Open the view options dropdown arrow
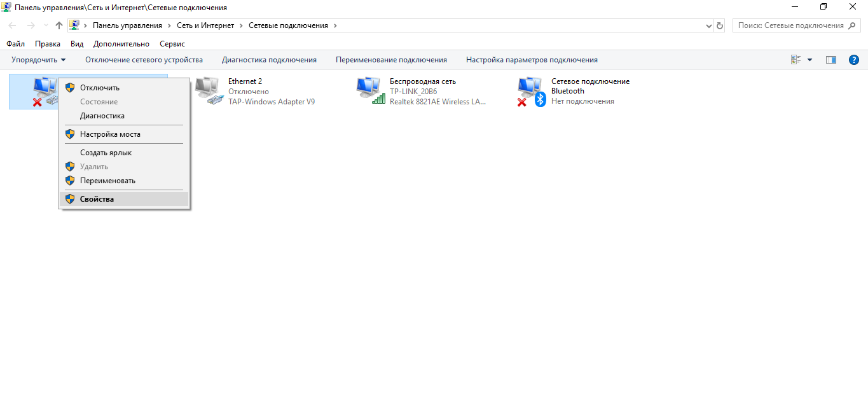This screenshot has height=397, width=868. click(x=809, y=60)
